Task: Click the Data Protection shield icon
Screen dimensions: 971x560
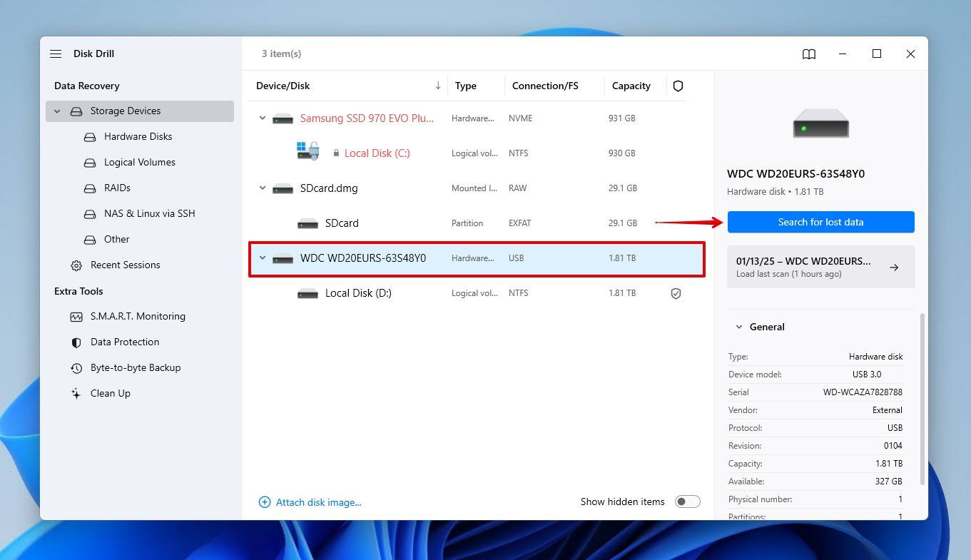Action: [76, 342]
